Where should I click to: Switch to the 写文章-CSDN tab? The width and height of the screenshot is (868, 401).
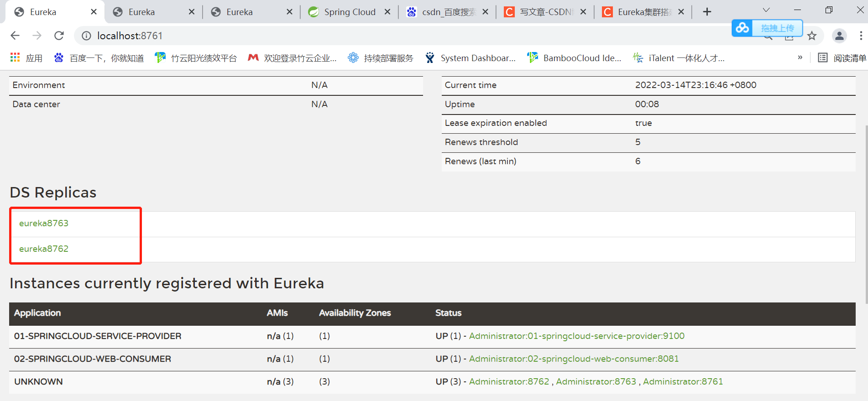tap(545, 12)
